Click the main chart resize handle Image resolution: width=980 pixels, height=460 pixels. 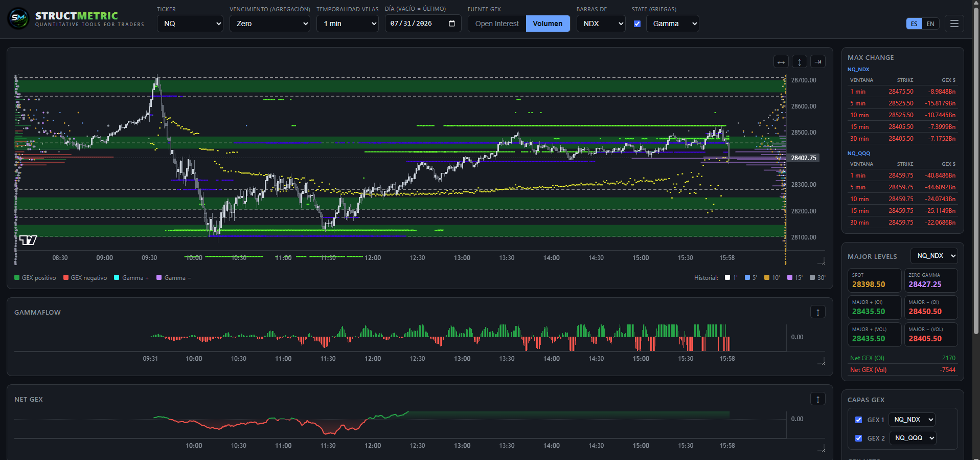[x=822, y=261]
